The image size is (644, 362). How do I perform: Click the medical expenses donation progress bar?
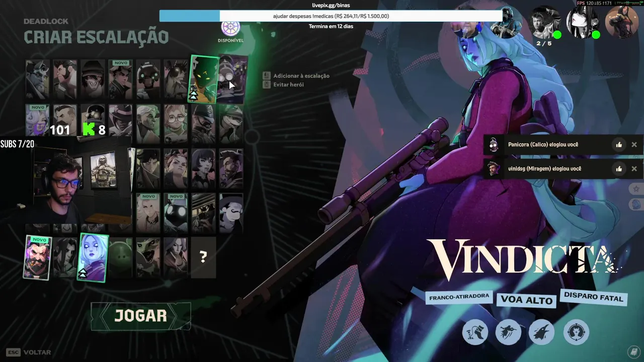tap(331, 16)
